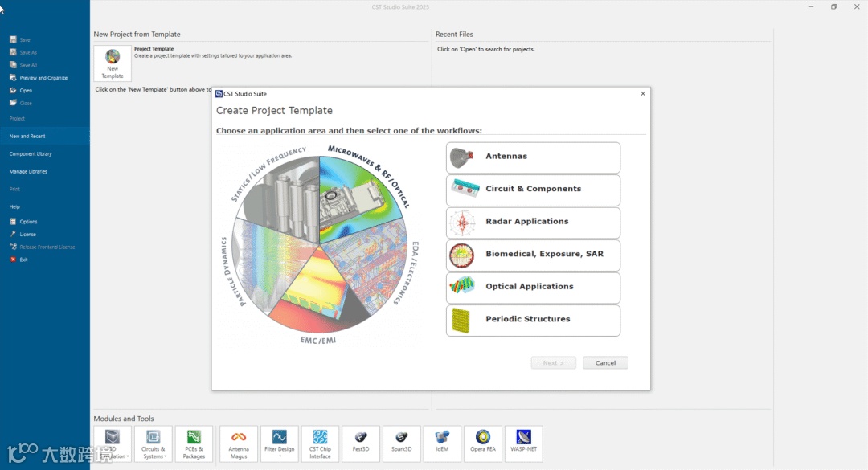Select the Antennas workflow
868x470 pixels.
pyautogui.click(x=533, y=157)
